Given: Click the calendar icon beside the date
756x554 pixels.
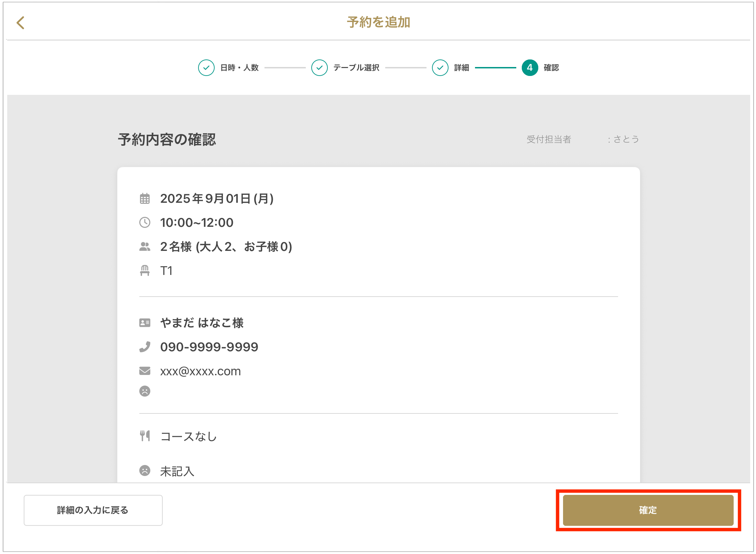Looking at the screenshot, I should coord(145,199).
